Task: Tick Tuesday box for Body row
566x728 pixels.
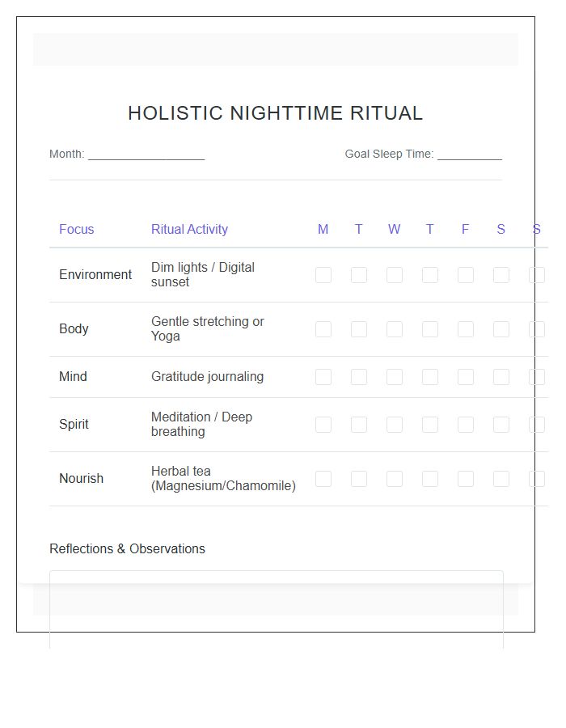Action: pyautogui.click(x=359, y=329)
